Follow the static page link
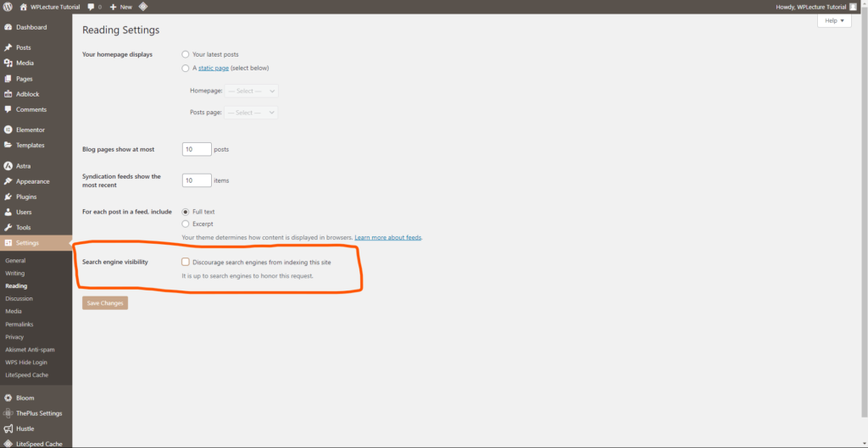Viewport: 868px width, 448px height. [x=213, y=68]
